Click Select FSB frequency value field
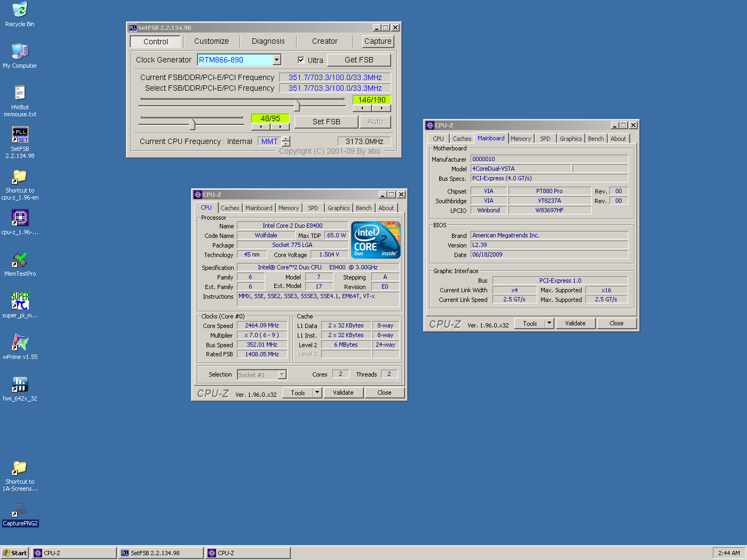Image resolution: width=747 pixels, height=560 pixels. click(335, 88)
